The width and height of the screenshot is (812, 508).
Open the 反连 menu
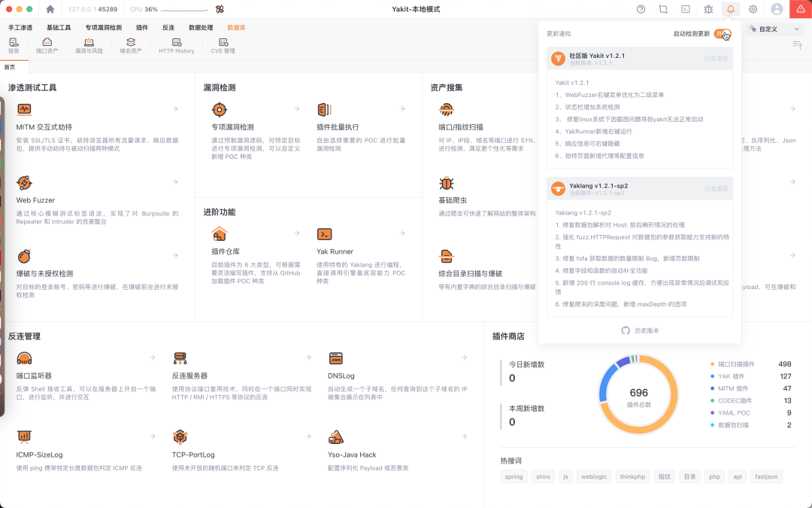coord(168,28)
